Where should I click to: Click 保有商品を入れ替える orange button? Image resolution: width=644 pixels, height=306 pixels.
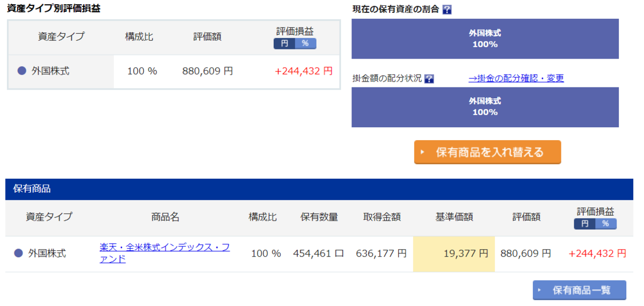487,152
